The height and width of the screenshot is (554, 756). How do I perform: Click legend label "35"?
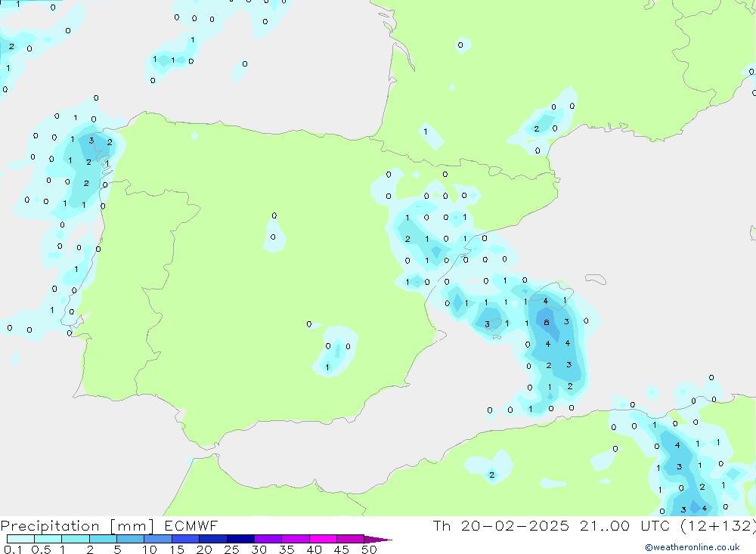point(287,549)
